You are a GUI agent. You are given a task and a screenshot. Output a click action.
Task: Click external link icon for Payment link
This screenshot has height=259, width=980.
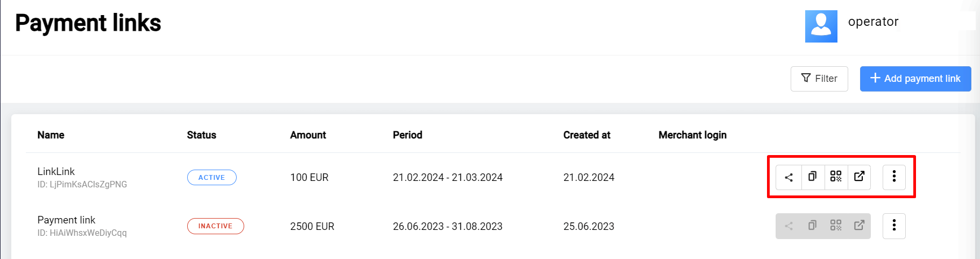pyautogui.click(x=859, y=226)
